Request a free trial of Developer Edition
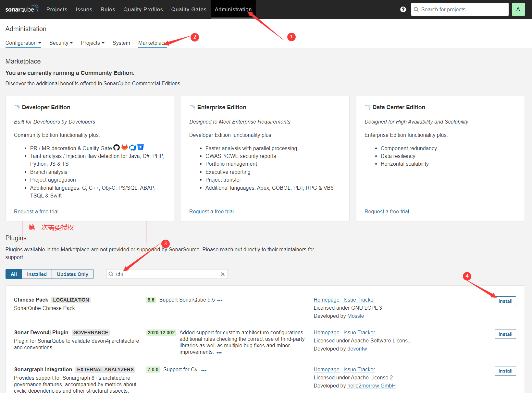 coord(36,211)
